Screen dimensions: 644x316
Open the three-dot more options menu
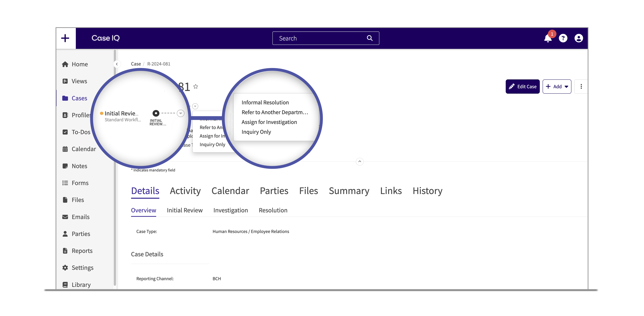[581, 87]
